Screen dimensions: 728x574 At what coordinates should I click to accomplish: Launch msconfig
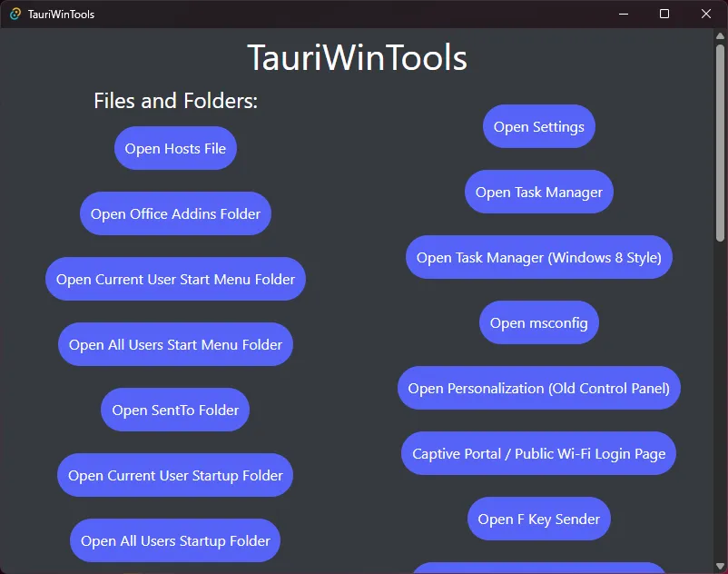(538, 322)
